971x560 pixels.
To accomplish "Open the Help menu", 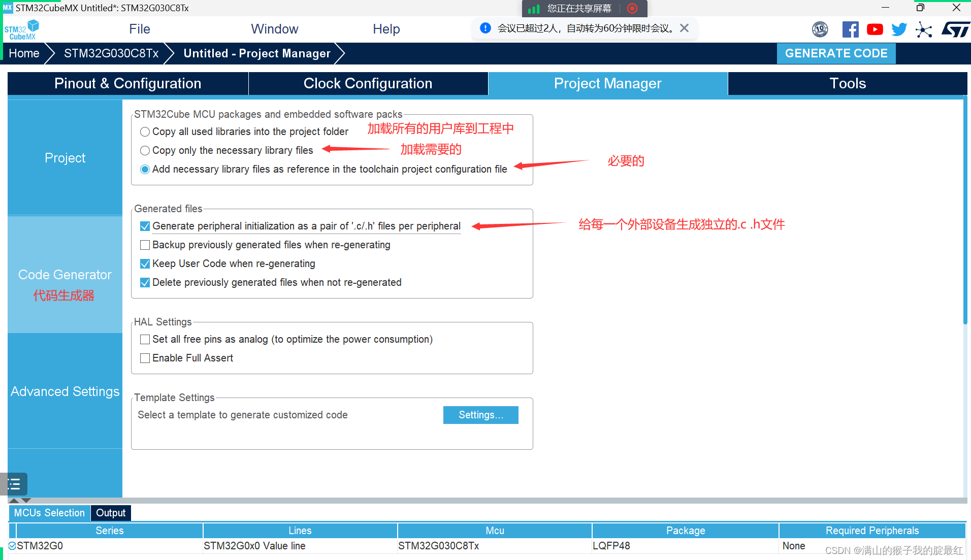I will point(386,29).
